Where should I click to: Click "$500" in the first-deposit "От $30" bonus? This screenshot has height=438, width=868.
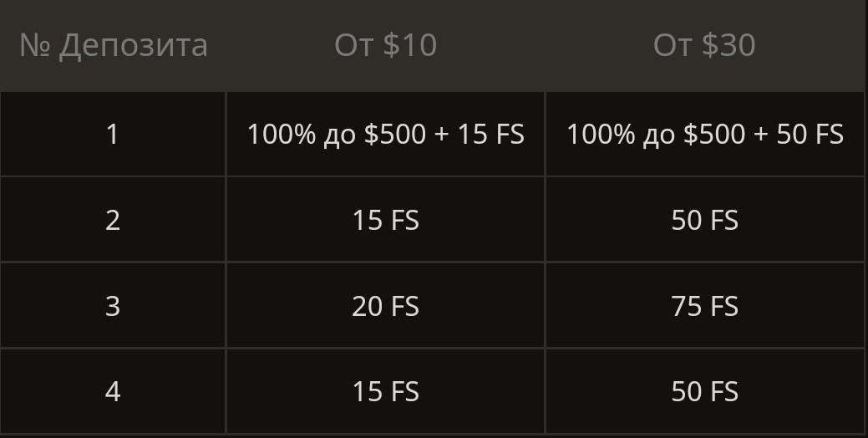[715, 135]
